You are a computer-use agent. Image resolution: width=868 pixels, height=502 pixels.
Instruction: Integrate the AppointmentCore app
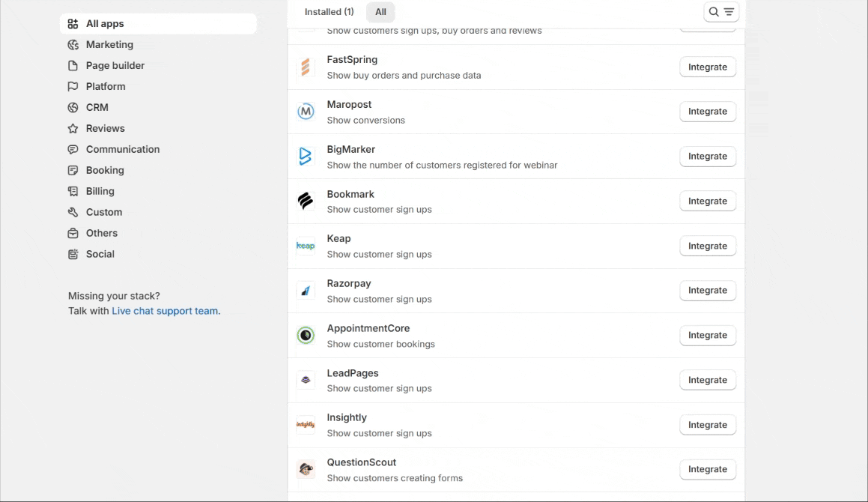(708, 335)
